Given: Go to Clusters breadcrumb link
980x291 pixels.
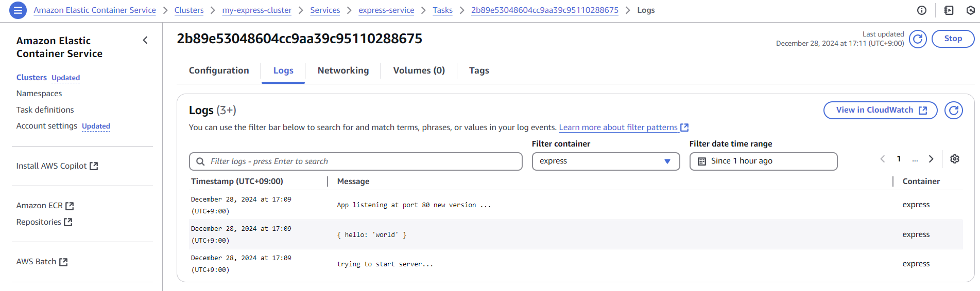Looking at the screenshot, I should click(189, 10).
